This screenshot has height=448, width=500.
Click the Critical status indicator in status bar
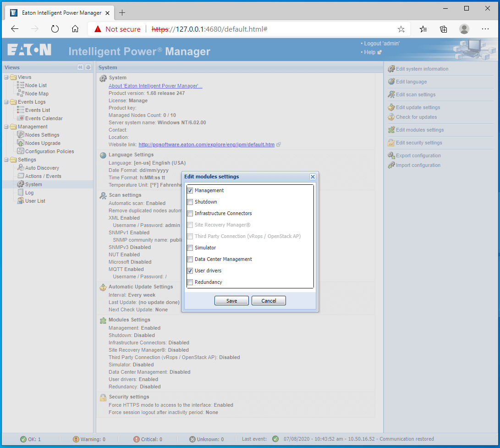click(148, 439)
